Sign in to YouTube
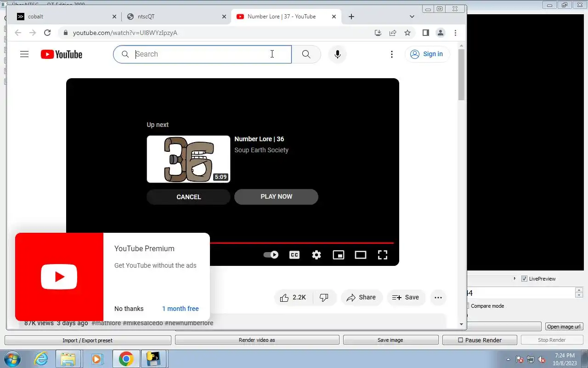 427,54
